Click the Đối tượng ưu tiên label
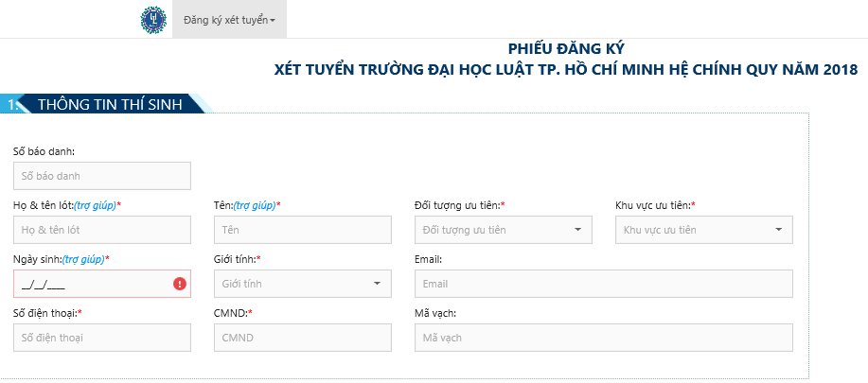This screenshot has width=868, height=383. point(457,205)
